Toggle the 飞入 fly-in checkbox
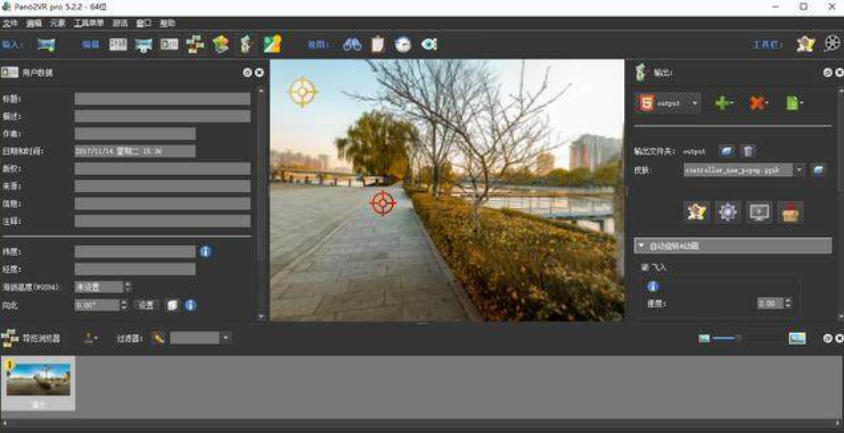844x433 pixels. pos(645,268)
